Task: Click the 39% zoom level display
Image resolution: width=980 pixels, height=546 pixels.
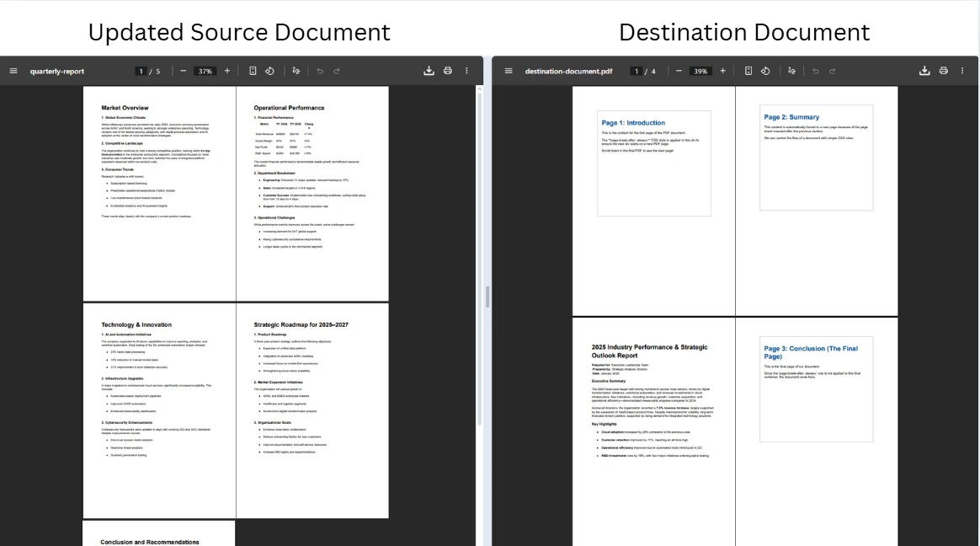Action: pyautogui.click(x=701, y=71)
